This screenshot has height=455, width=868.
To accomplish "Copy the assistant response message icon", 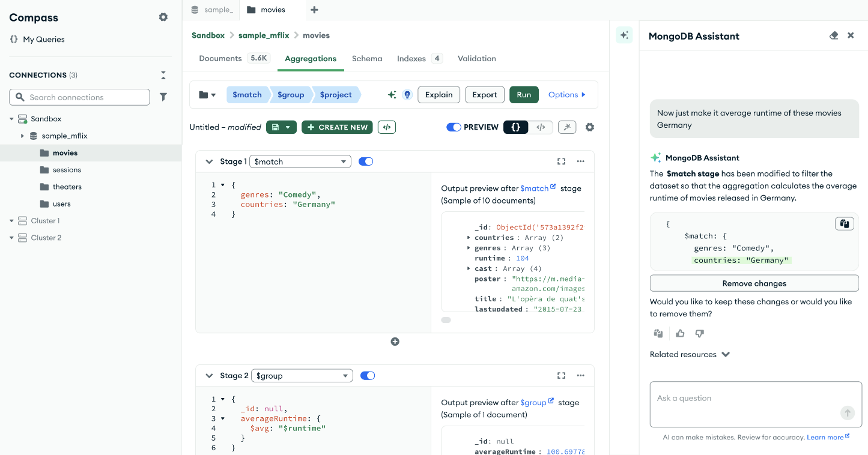I will (658, 334).
